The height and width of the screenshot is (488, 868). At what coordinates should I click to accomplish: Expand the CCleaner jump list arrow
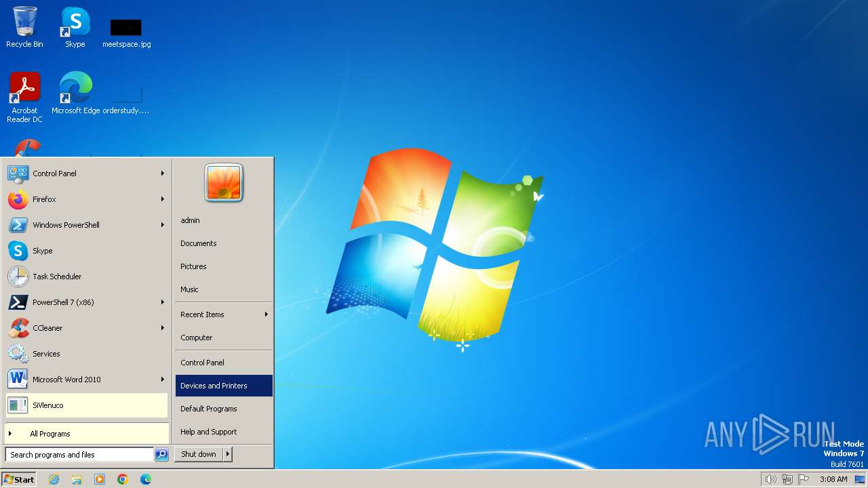(x=163, y=328)
